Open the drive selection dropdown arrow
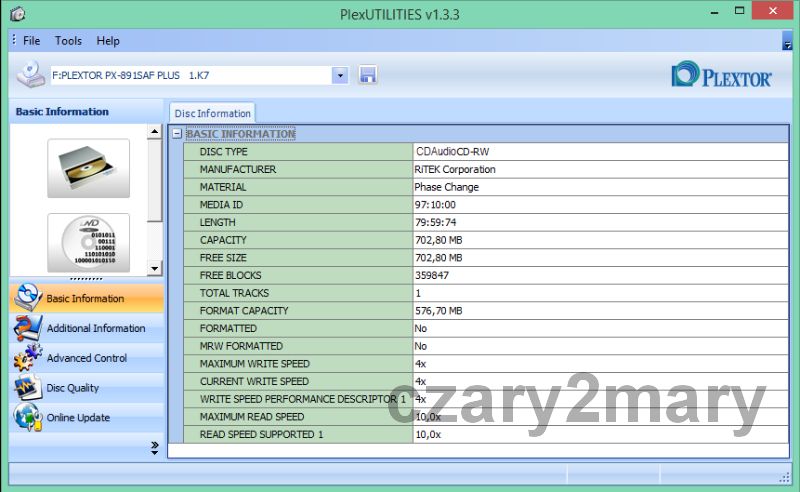The height and width of the screenshot is (492, 800). tap(340, 75)
